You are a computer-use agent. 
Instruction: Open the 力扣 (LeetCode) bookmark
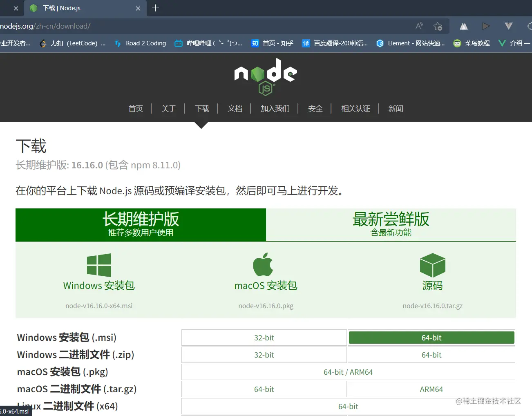(x=72, y=43)
